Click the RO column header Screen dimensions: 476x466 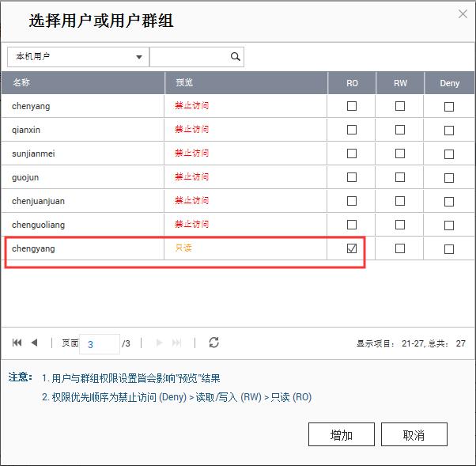coord(352,82)
